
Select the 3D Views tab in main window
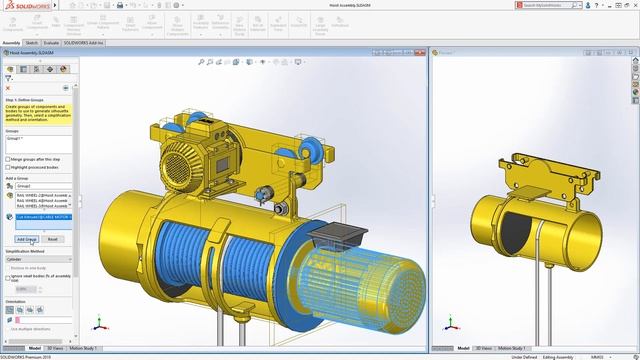[55, 348]
